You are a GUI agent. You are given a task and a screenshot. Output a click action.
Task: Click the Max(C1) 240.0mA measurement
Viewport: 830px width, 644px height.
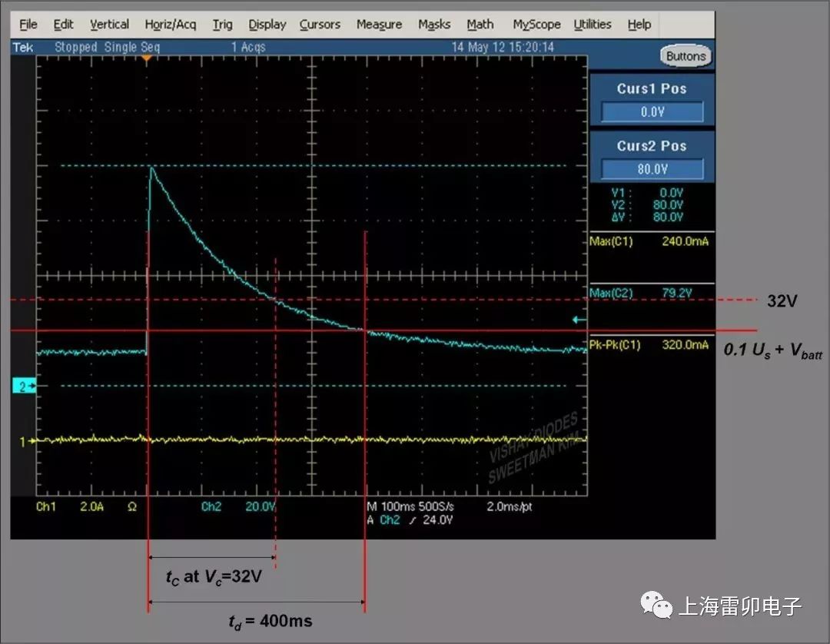tap(649, 241)
